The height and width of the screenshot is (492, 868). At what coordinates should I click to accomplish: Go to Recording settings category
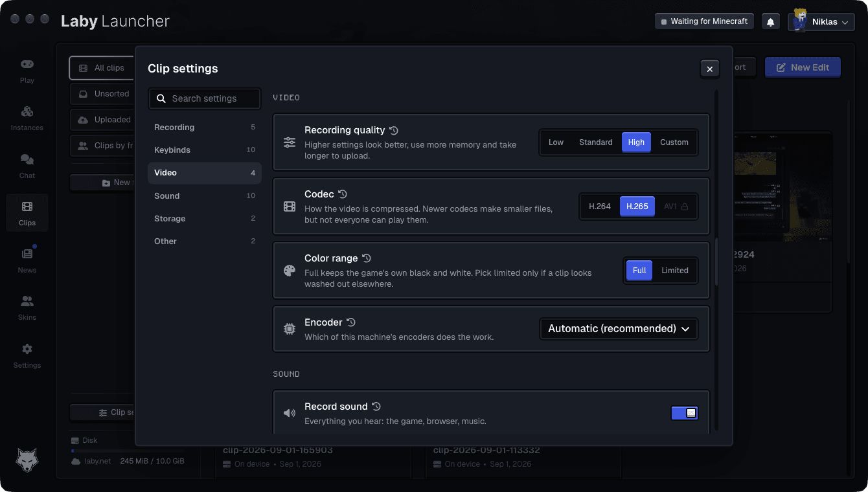[205, 128]
